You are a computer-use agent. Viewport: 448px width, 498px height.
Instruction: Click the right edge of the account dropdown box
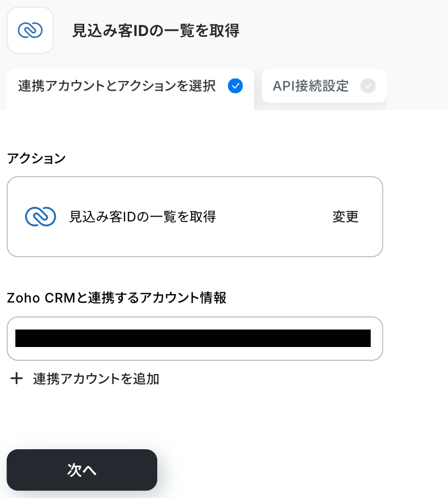pyautogui.click(x=377, y=339)
